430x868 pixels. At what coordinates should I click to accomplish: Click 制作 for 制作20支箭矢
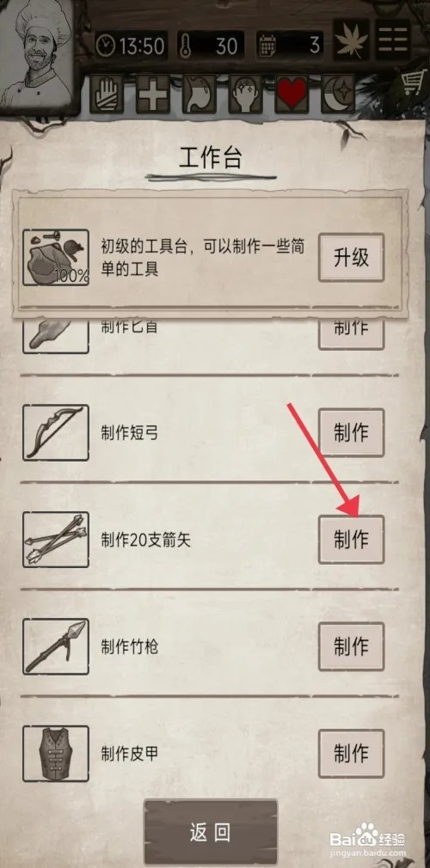pyautogui.click(x=352, y=540)
